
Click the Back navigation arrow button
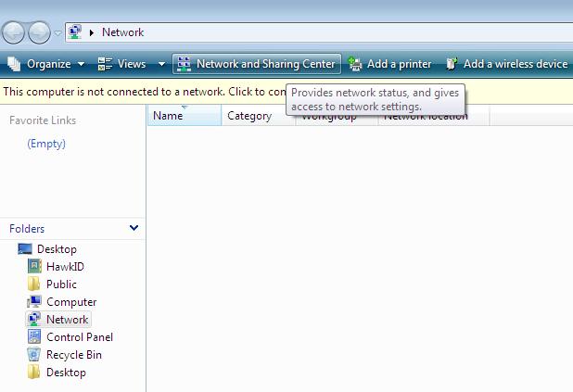[13, 32]
